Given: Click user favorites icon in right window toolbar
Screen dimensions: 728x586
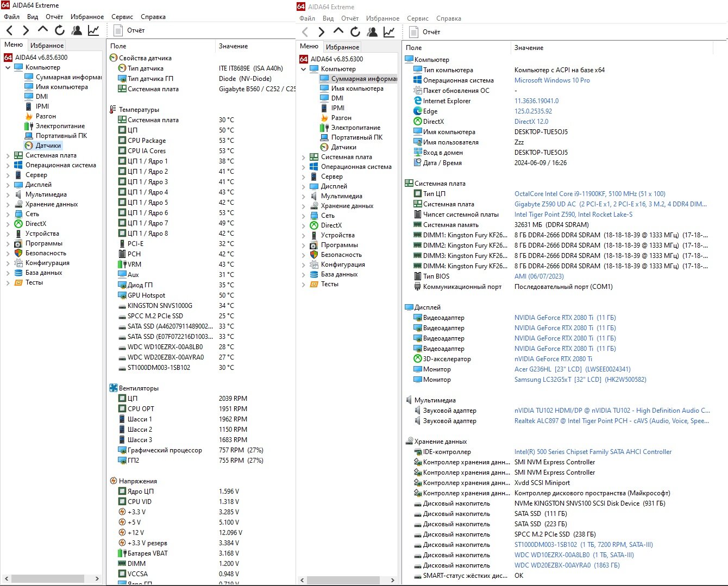Looking at the screenshot, I should (372, 32).
